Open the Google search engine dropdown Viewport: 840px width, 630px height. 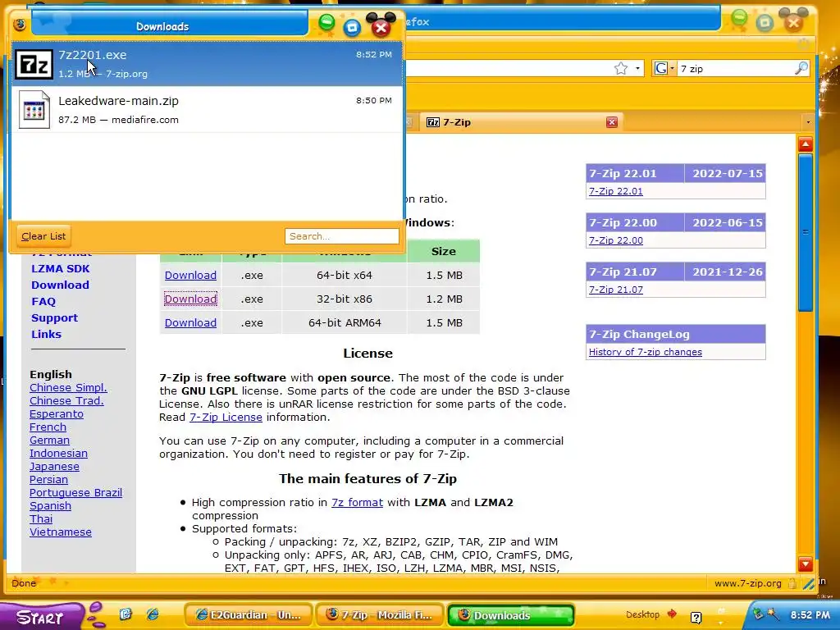664,69
